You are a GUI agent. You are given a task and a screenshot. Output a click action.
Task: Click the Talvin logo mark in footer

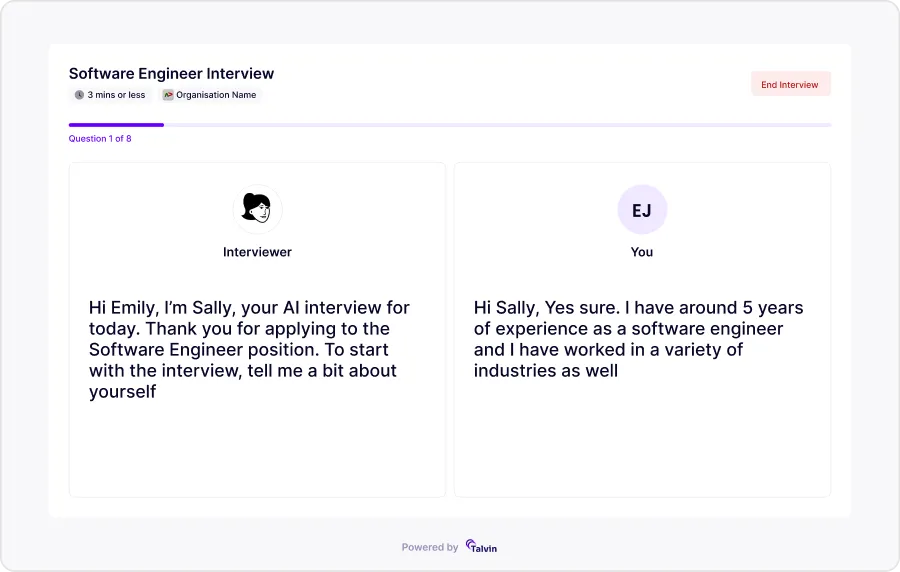470,546
